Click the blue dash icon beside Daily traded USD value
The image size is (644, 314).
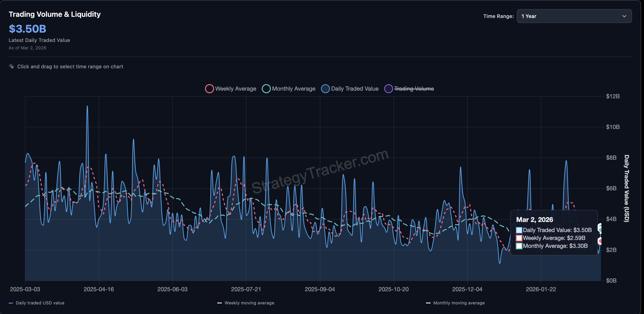pyautogui.click(x=11, y=303)
